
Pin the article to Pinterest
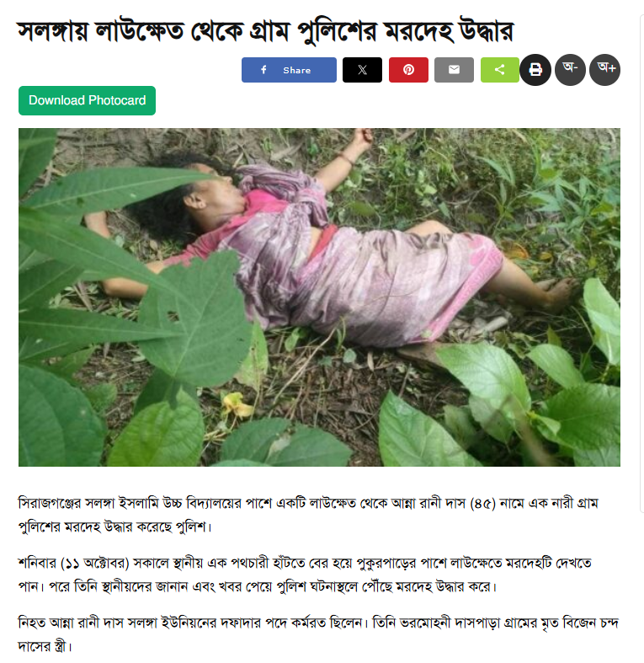pyautogui.click(x=408, y=70)
